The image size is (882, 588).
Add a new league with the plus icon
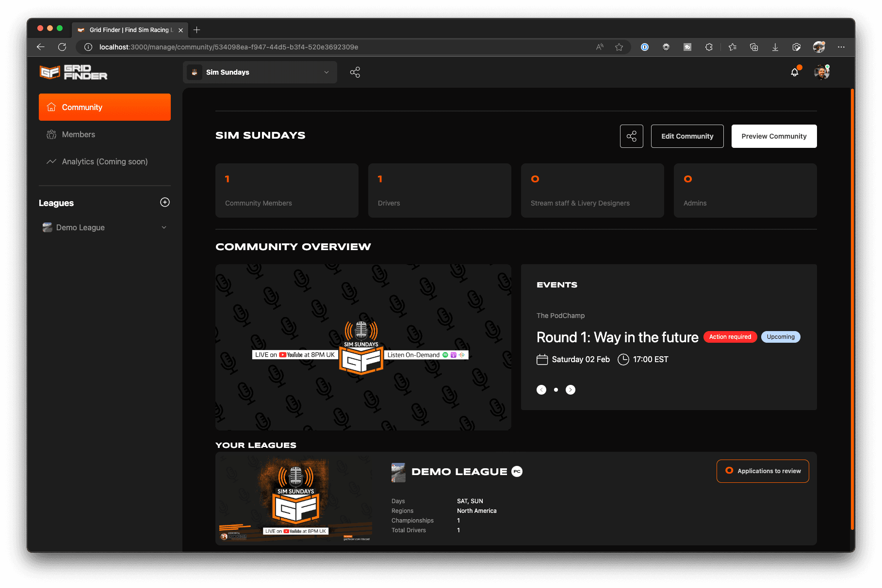(x=165, y=203)
